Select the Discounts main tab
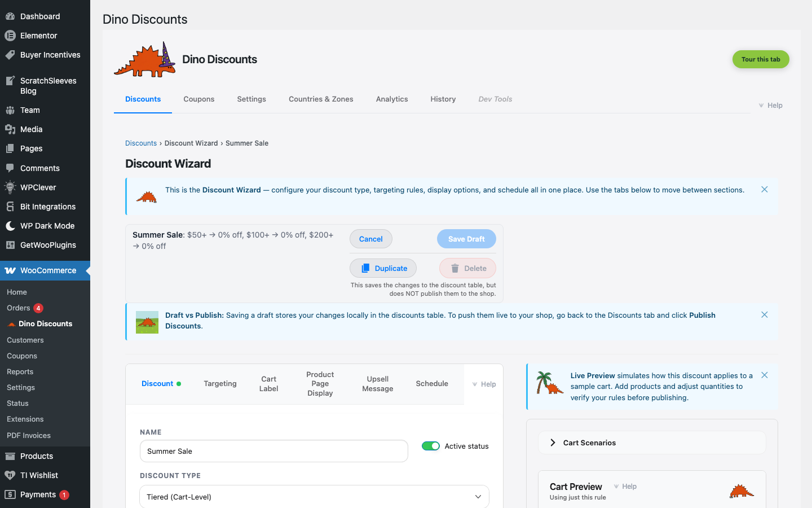This screenshot has width=812, height=508. click(x=143, y=99)
